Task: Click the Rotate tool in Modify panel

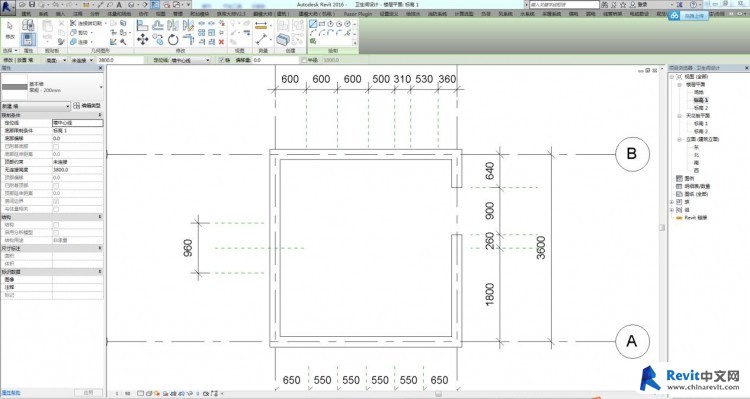Action: (x=173, y=40)
